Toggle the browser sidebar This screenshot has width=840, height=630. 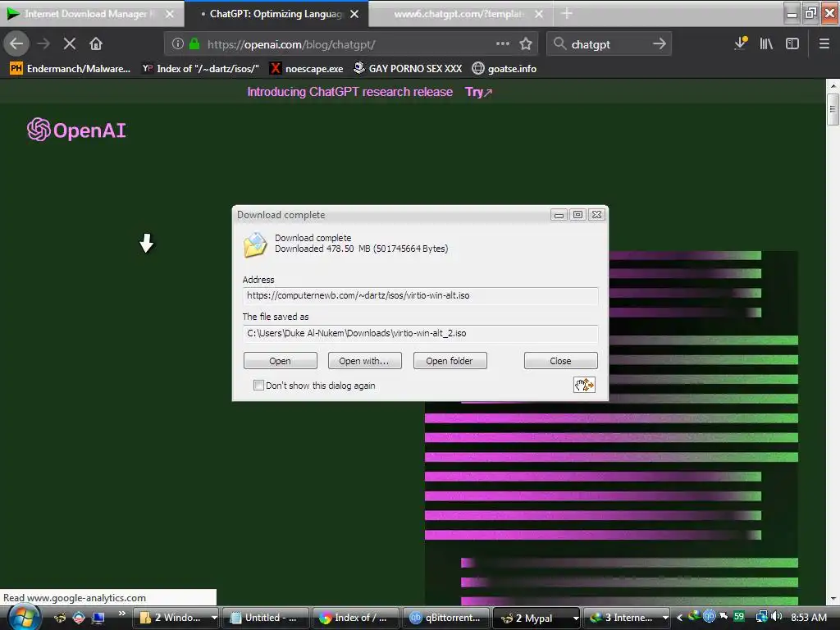pos(792,44)
